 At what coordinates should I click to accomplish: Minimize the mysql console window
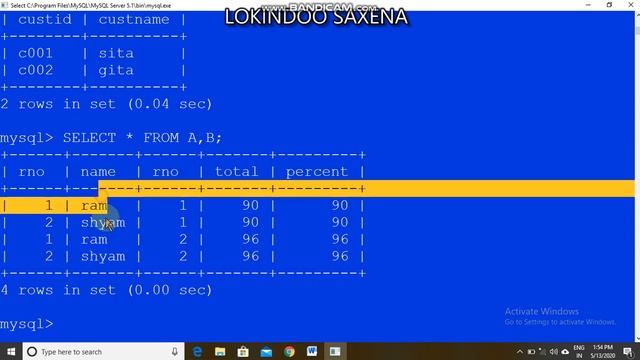588,5
